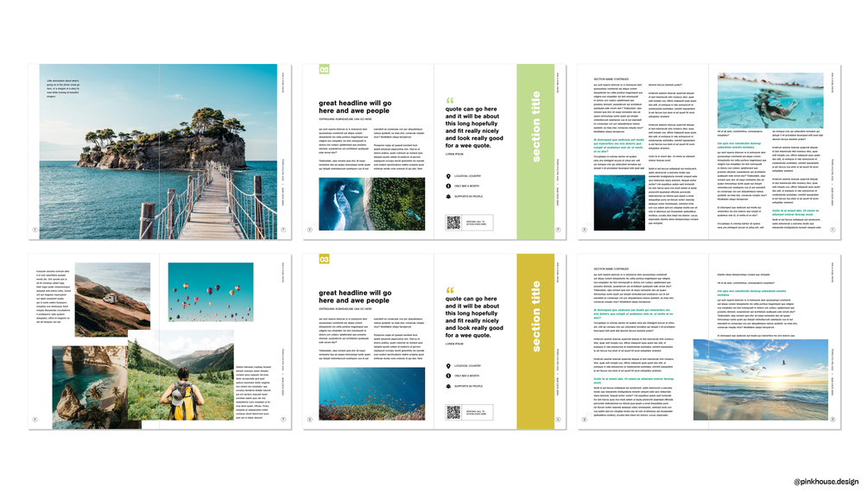Click 'ENTICING SUBHEADLINE CAN GO HERE' in section 03
Viewport: 868px width, 493px height.
pyautogui.click(x=345, y=309)
